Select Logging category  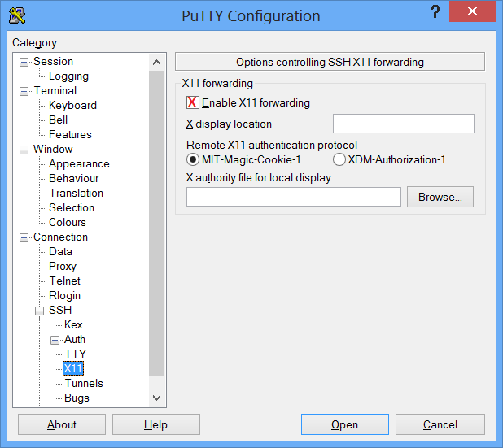[68, 76]
